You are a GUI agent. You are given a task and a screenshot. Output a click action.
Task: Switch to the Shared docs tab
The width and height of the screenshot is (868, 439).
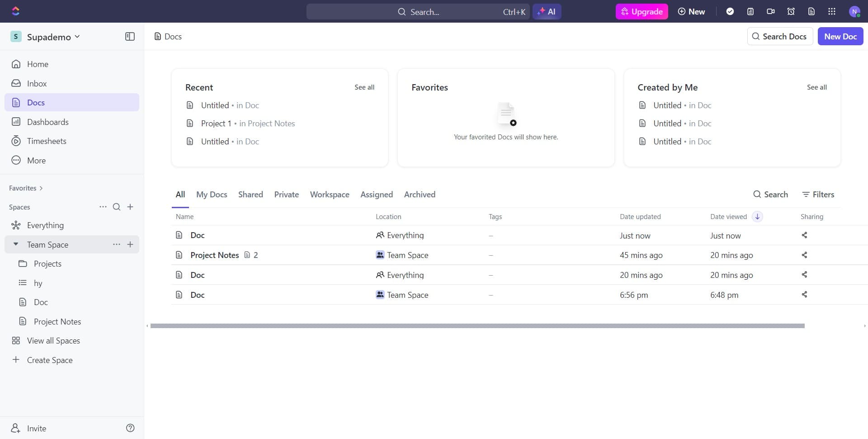point(250,194)
